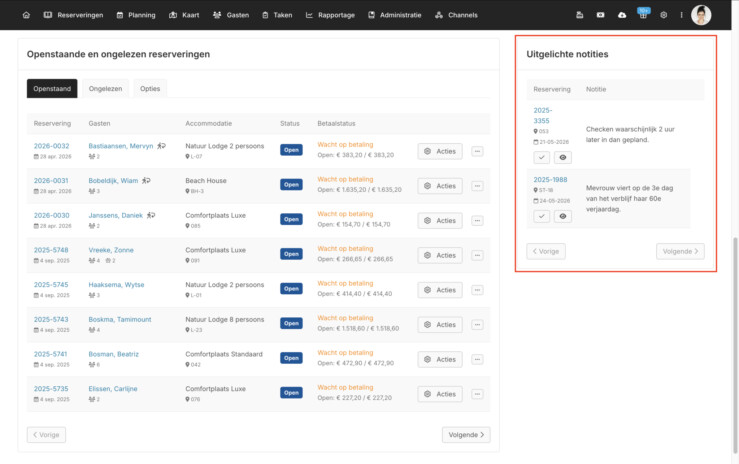Click the page vertical scrollbar
Screen dimensions: 739x464
735,344
